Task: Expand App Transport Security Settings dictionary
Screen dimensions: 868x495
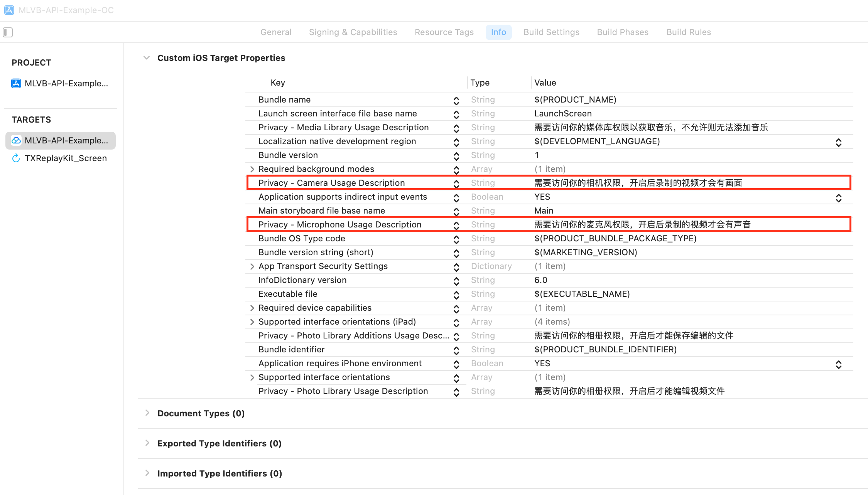Action: coord(252,266)
